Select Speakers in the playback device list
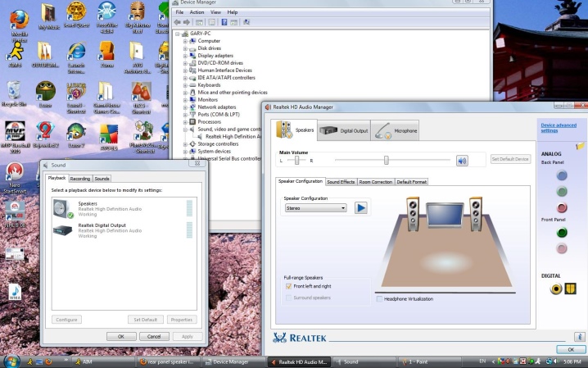The width and height of the screenshot is (588, 368). (x=124, y=209)
